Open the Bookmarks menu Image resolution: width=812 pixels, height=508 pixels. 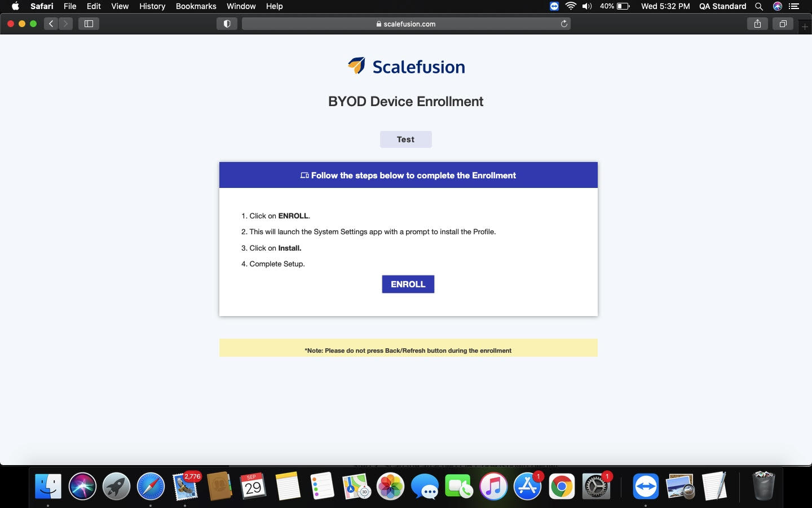[196, 6]
